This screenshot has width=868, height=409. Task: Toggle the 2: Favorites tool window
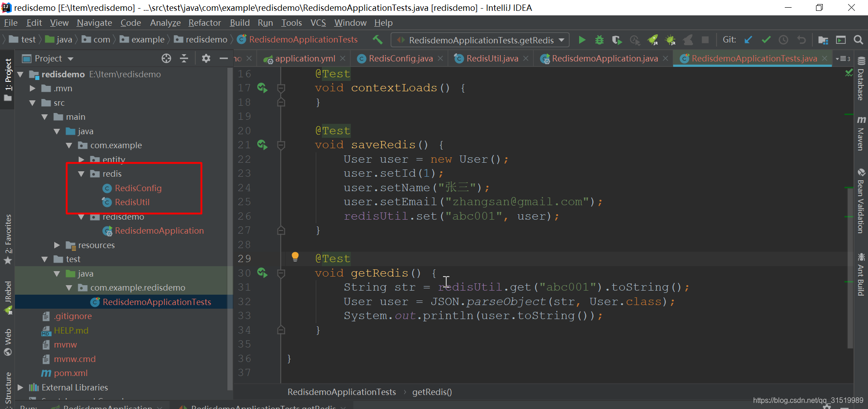coord(8,240)
